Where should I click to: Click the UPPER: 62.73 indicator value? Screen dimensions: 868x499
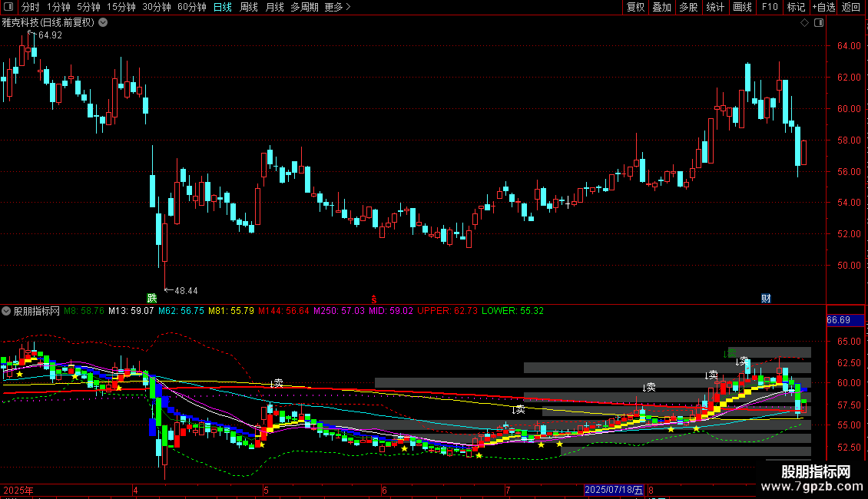coord(447,311)
